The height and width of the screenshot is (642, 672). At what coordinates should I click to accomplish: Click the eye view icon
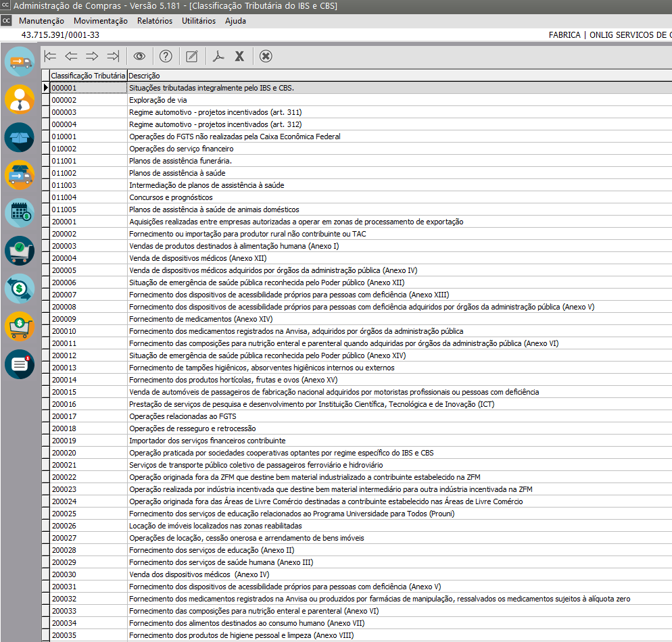pyautogui.click(x=139, y=56)
